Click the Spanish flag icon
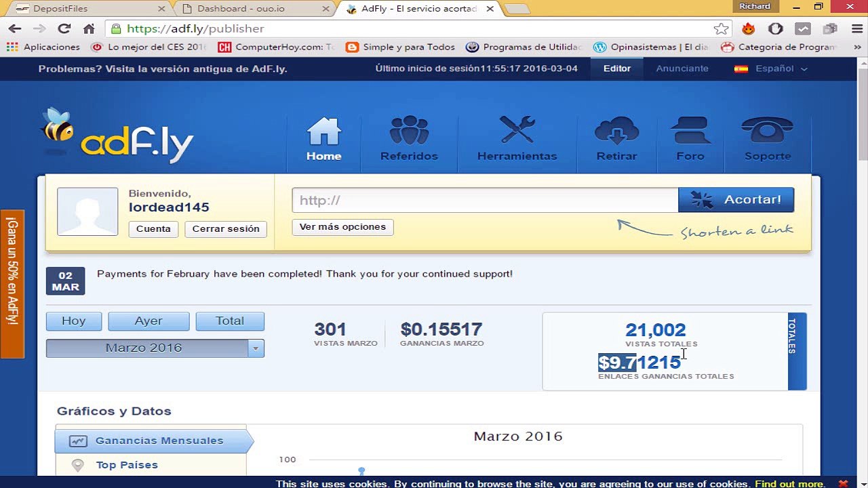 pyautogui.click(x=741, y=69)
